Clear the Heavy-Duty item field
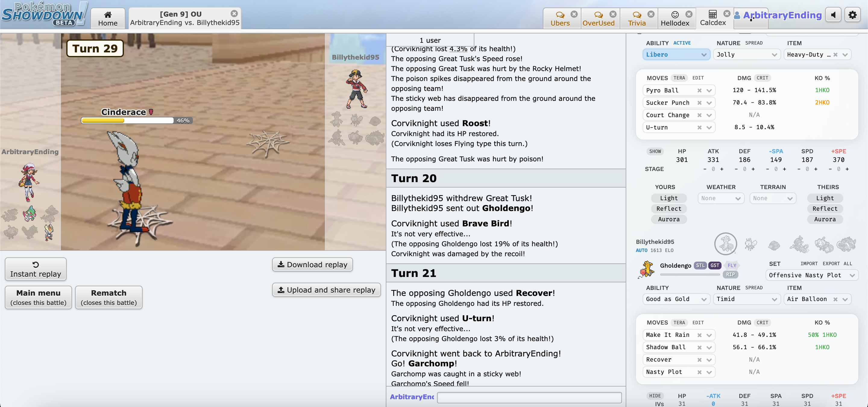Image resolution: width=868 pixels, height=407 pixels. [x=835, y=54]
